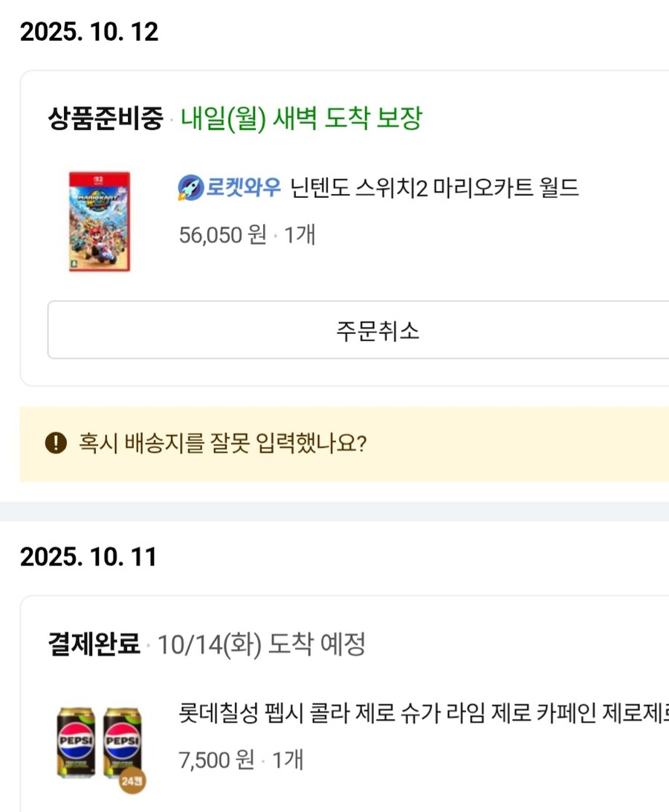669x812 pixels.
Task: Click the 10/14(화) 도착 예정 delivery text
Action: pos(261,645)
